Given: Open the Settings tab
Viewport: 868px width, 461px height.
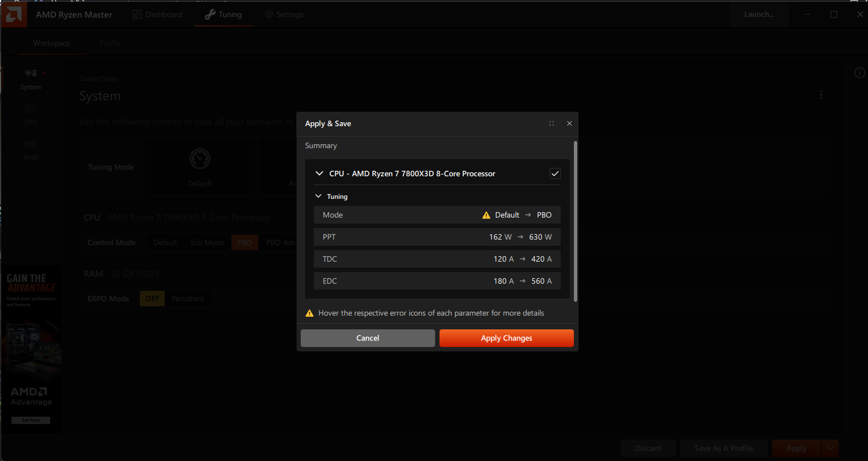Looking at the screenshot, I should tap(284, 14).
